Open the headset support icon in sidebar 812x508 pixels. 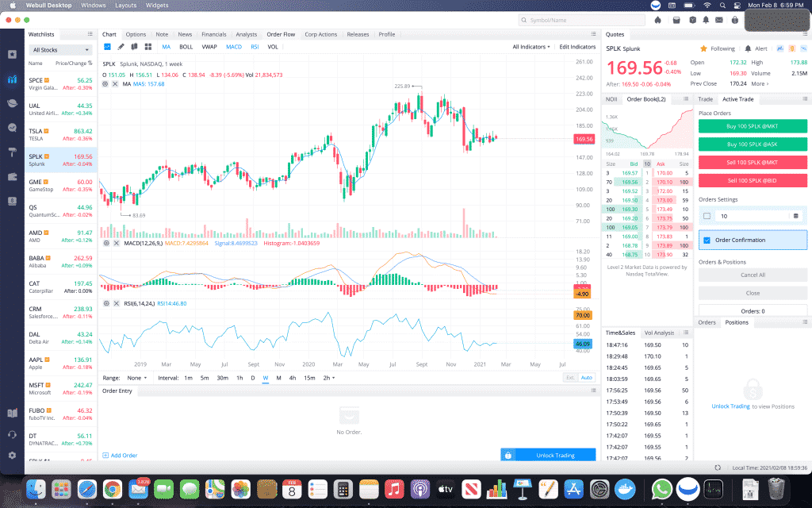click(12, 434)
